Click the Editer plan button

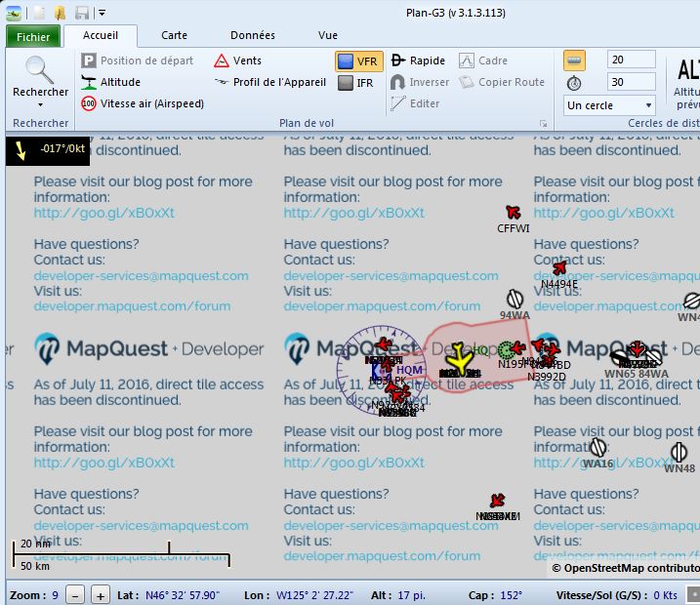coord(415,103)
